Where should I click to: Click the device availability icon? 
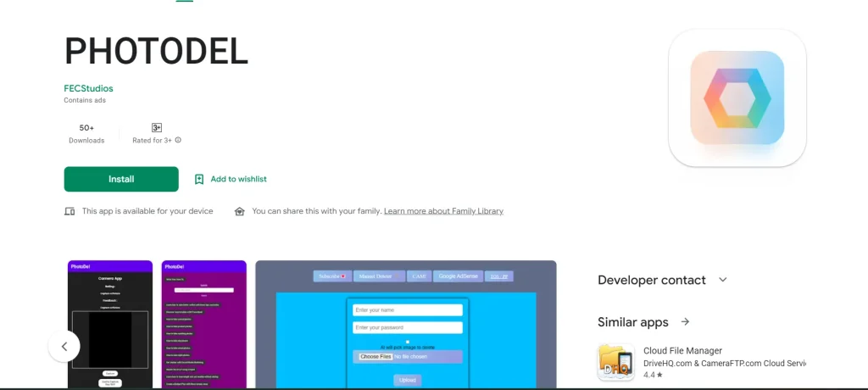coord(70,211)
